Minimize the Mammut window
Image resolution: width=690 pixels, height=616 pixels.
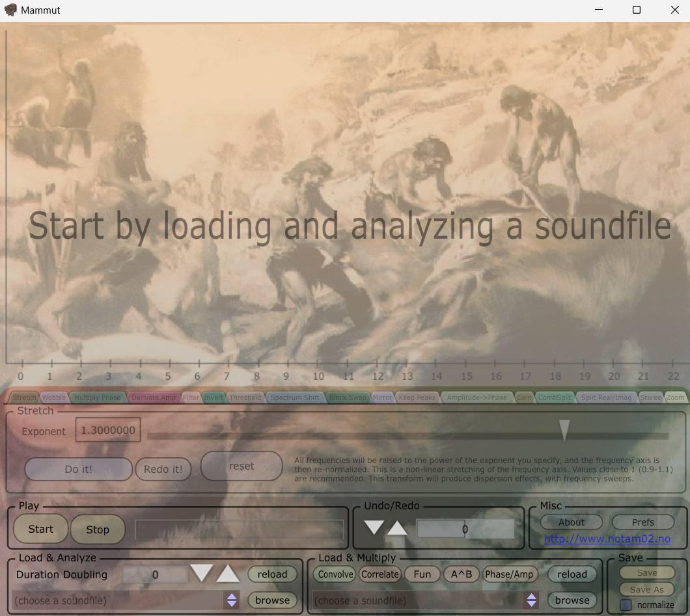pos(598,10)
